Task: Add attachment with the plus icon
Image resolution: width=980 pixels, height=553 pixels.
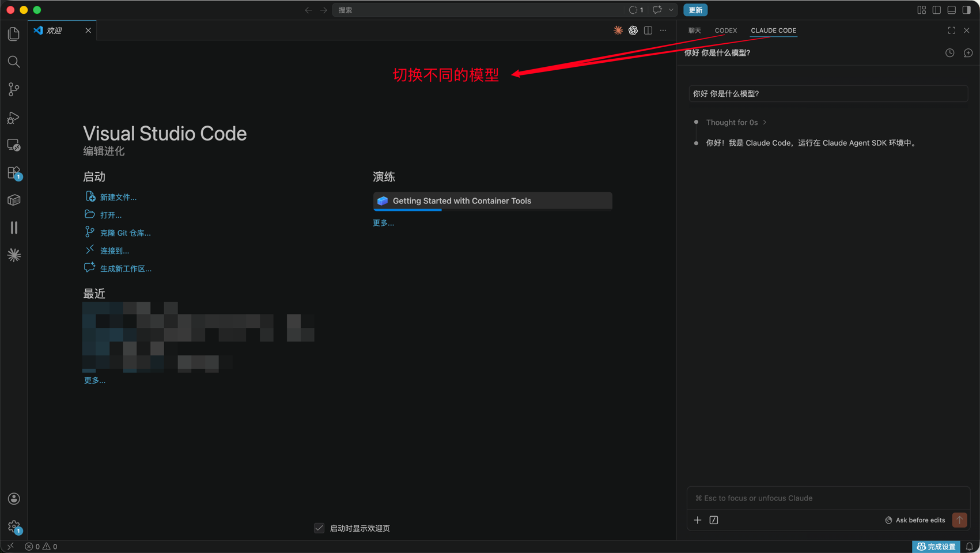Action: 698,520
